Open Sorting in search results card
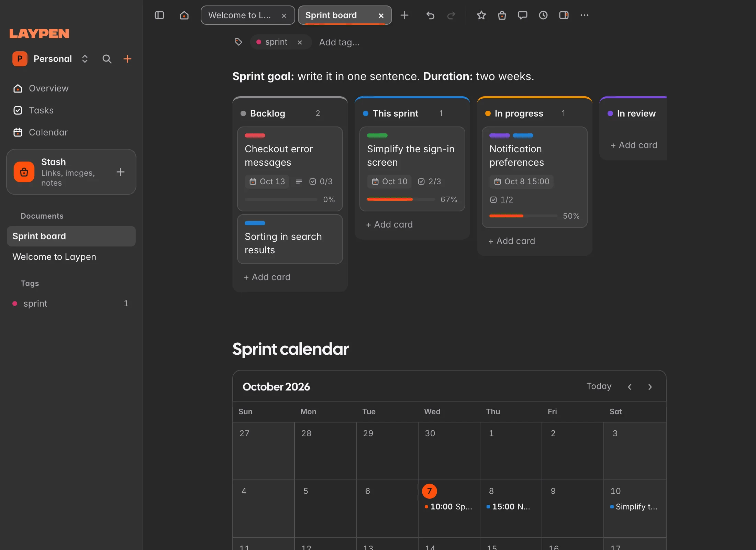Viewport: 756px width, 550px height. click(290, 239)
